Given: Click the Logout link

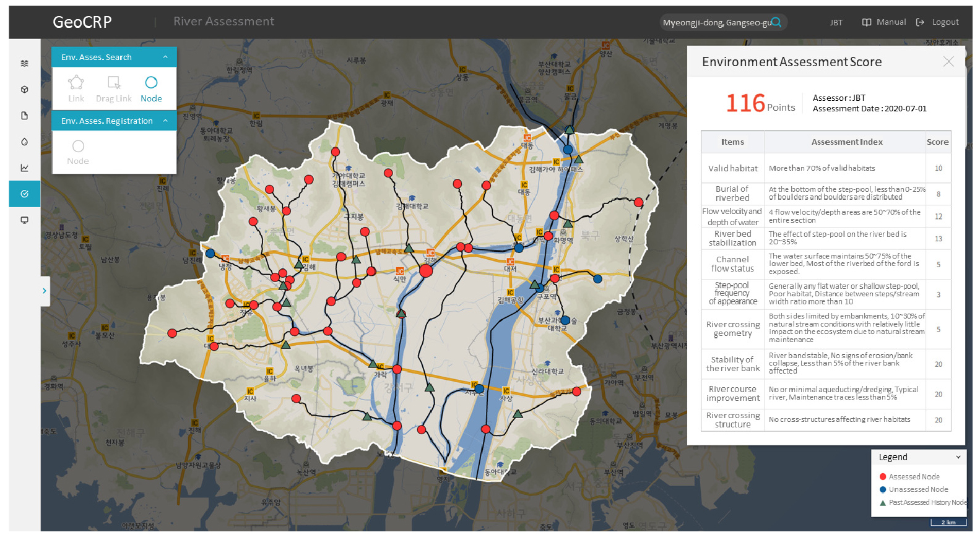Looking at the screenshot, I should point(937,22).
